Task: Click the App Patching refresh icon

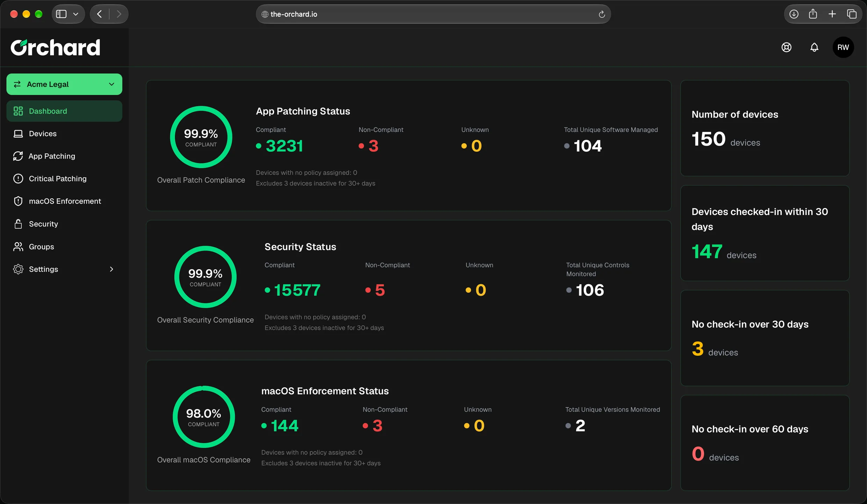Action: point(18,156)
